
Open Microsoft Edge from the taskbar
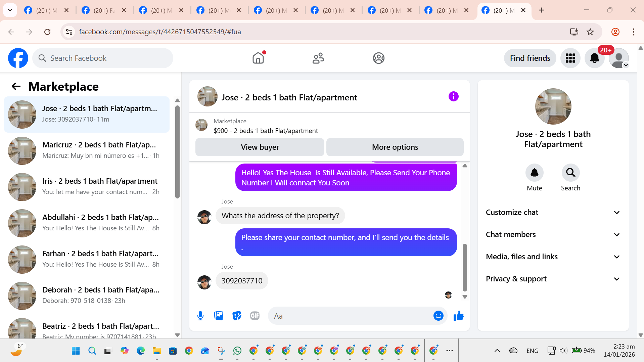[141, 351]
